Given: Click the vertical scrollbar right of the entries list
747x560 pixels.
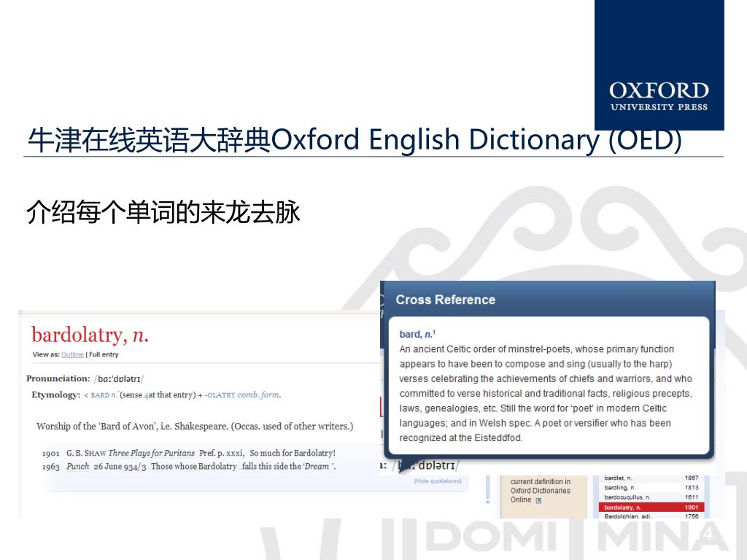Looking at the screenshot, I should pos(708,496).
